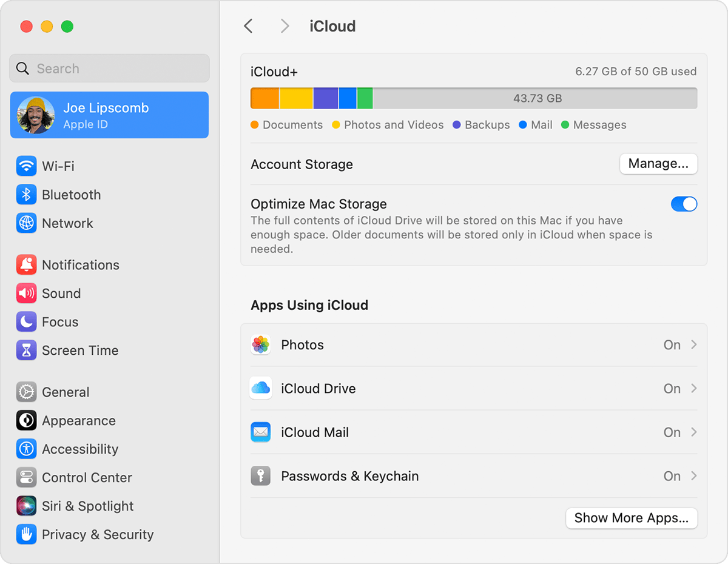Open iCloud Mail settings
Image resolution: width=728 pixels, height=564 pixels.
315,432
